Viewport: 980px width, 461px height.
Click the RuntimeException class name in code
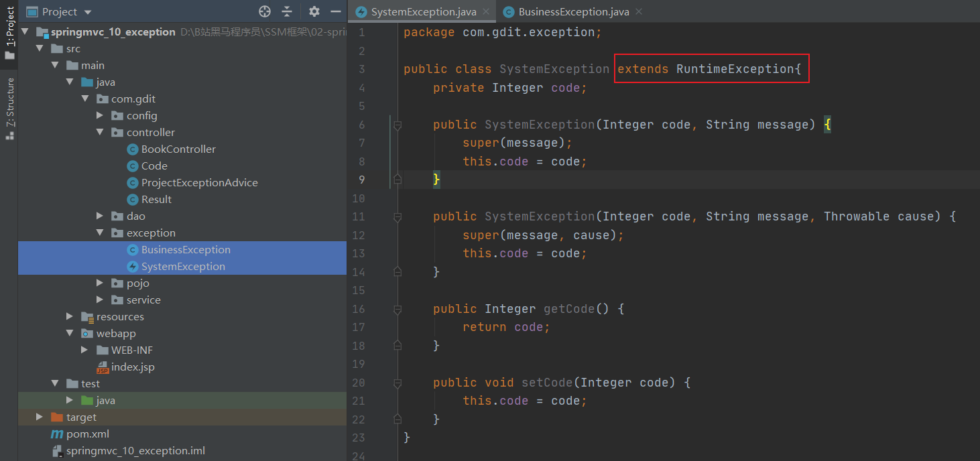pos(735,69)
